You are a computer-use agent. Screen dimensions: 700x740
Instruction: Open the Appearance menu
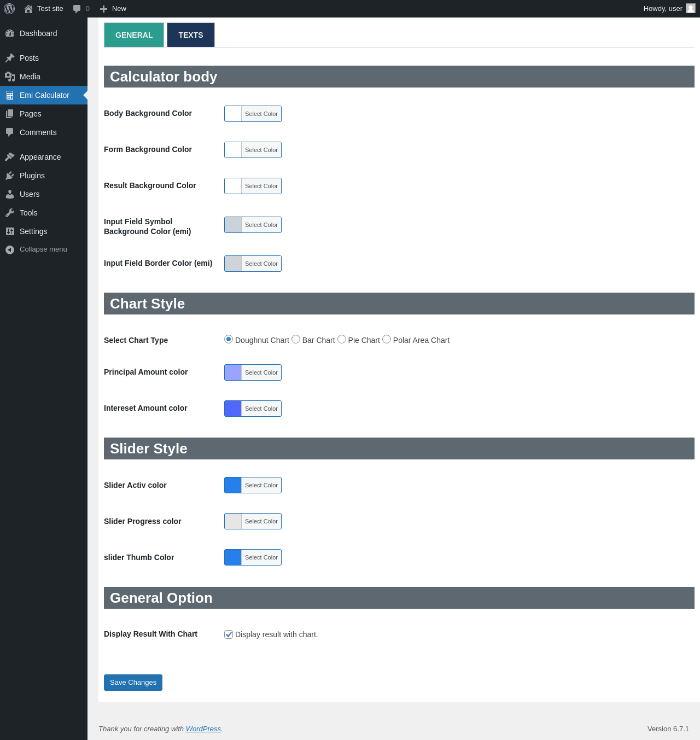pos(44,157)
